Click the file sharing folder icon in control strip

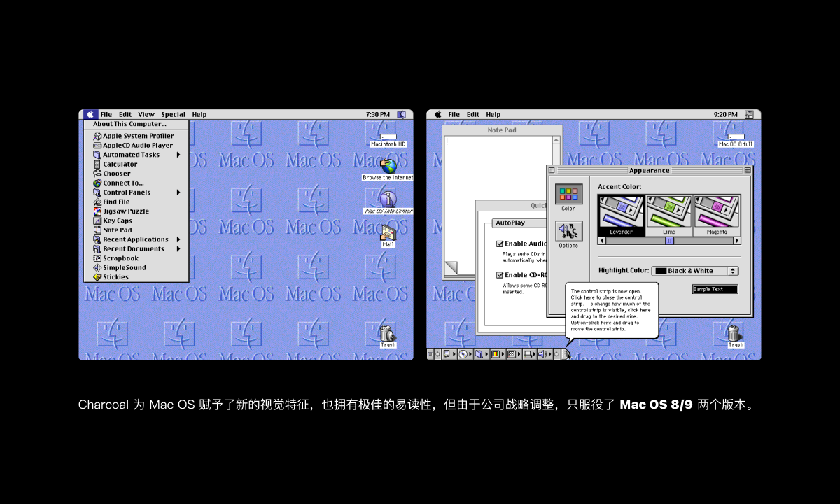pos(479,354)
